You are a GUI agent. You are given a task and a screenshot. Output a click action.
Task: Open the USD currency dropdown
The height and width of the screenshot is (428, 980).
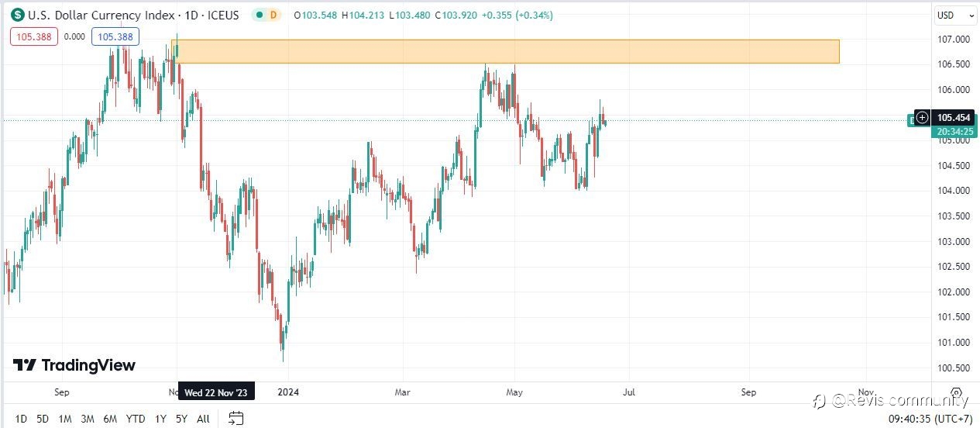(955, 16)
